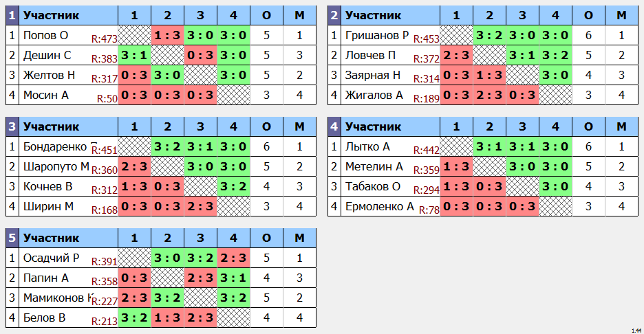Click the O column header in group 2
644x334 pixels.
pyautogui.click(x=588, y=16)
